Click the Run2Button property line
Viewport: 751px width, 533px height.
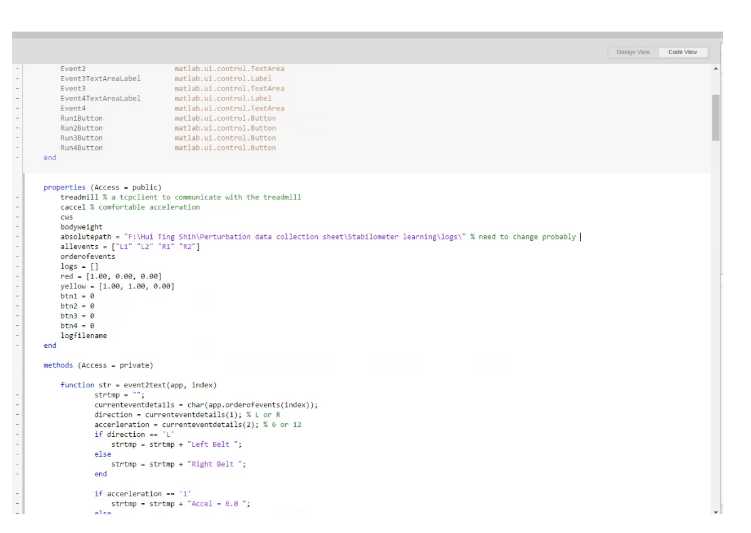click(168, 128)
